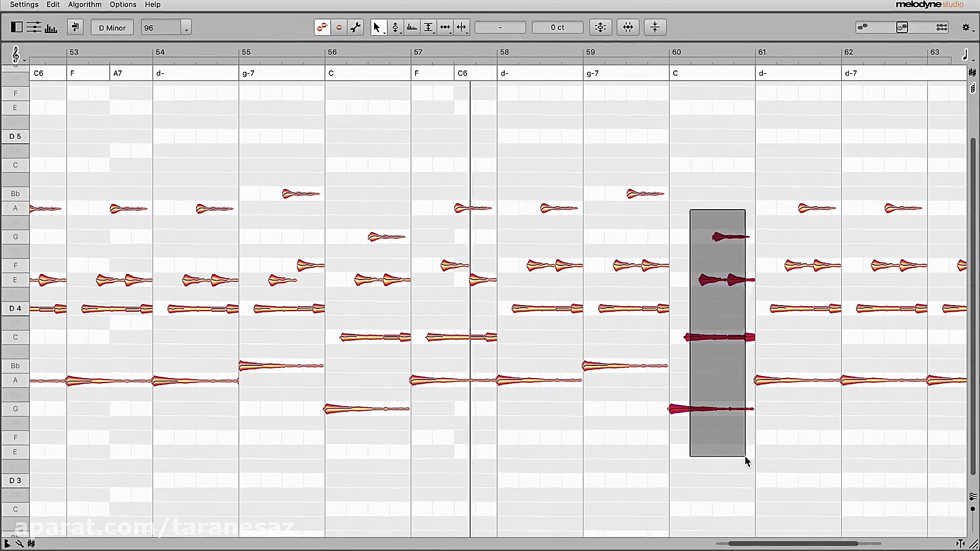This screenshot has height=551, width=980.
Task: Open the Note Assignment wrench tool
Action: click(356, 27)
